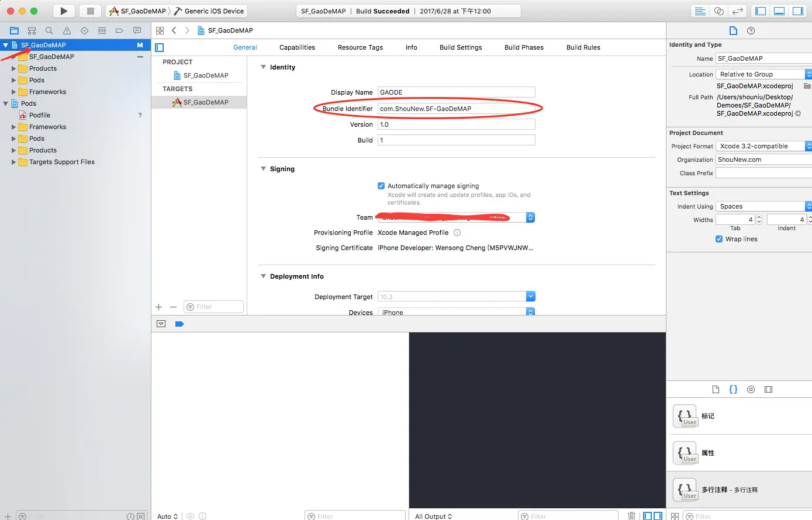Open the Debug navigator
The width and height of the screenshot is (812, 520).
click(102, 30)
